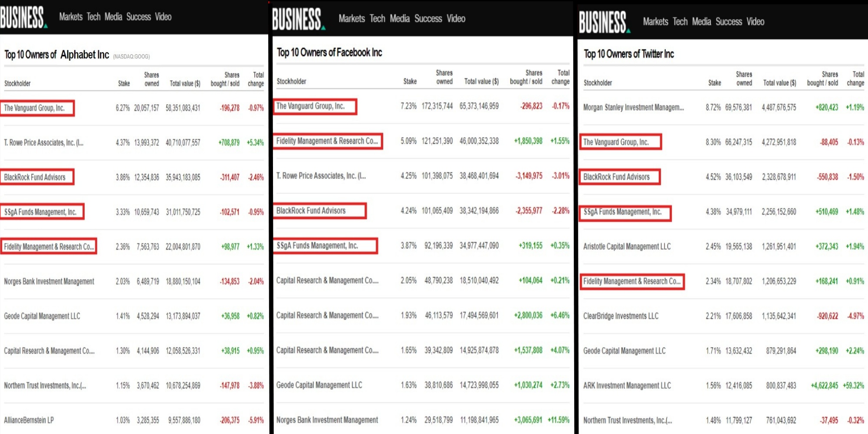
Task: Click Alphabet total value 58,351,083,431
Action: pyautogui.click(x=183, y=108)
